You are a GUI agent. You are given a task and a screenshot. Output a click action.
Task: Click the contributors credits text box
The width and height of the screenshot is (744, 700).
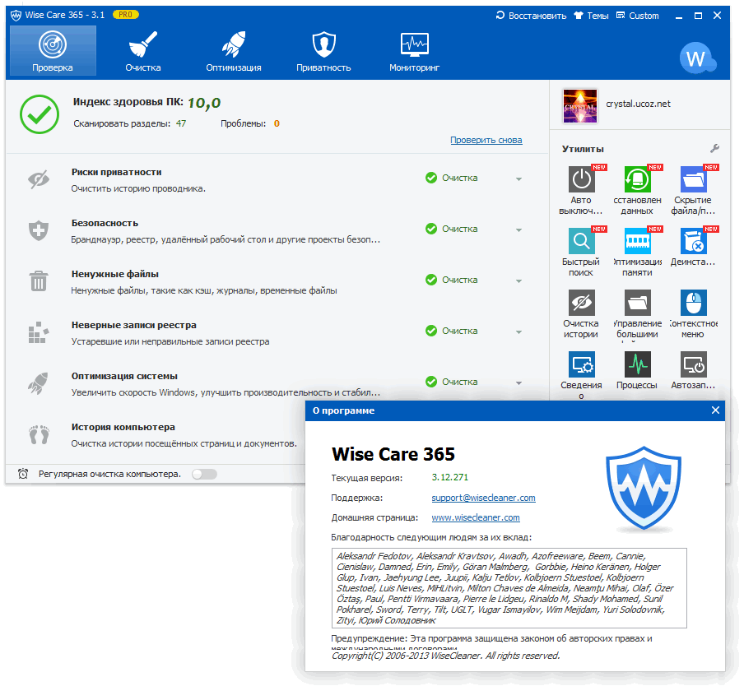tap(509, 588)
